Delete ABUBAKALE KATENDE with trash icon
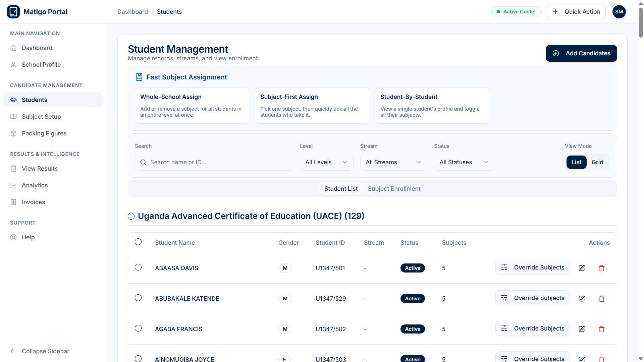This screenshot has height=362, width=644. click(x=602, y=299)
